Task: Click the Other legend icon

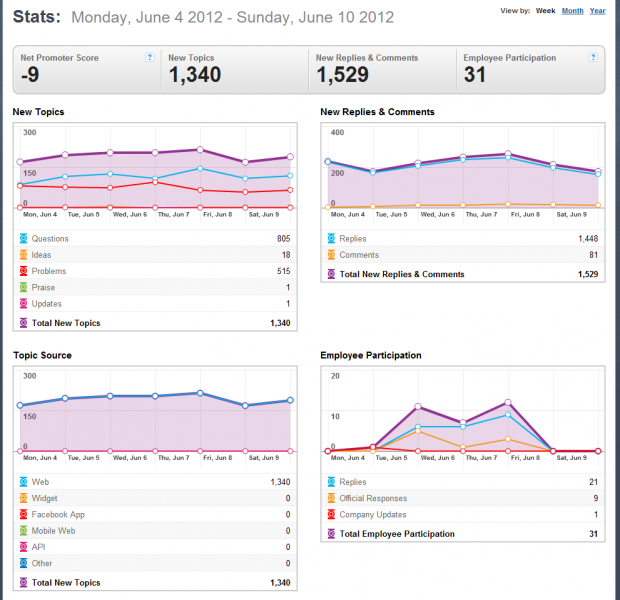Action: pyautogui.click(x=24, y=563)
